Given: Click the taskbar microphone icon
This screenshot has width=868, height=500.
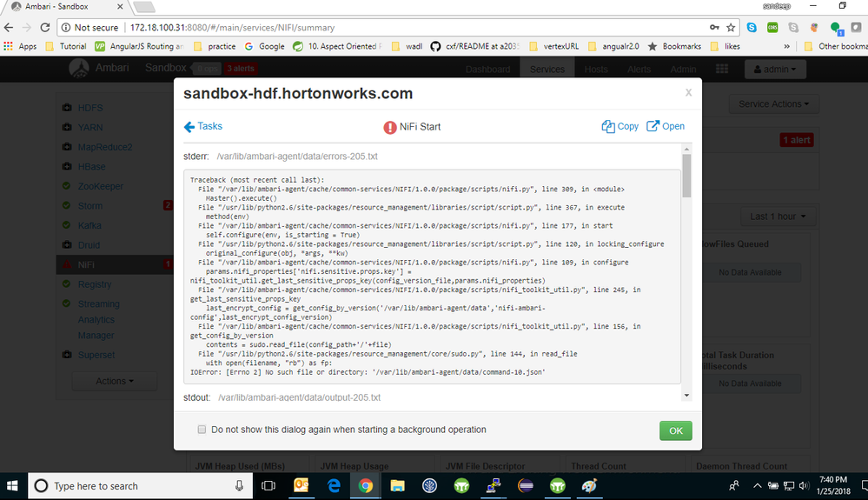Looking at the screenshot, I should [239, 486].
